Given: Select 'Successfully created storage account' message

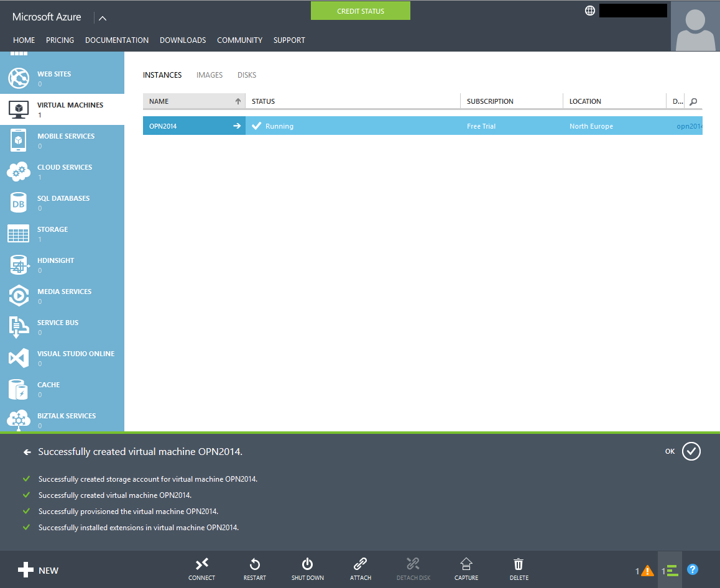Looking at the screenshot, I should (148, 479).
